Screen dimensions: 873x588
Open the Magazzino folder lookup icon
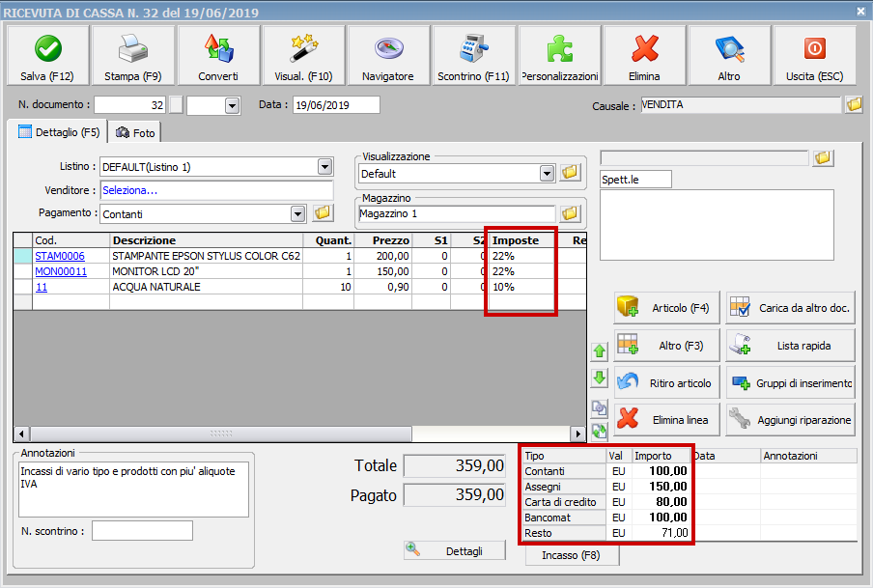570,213
